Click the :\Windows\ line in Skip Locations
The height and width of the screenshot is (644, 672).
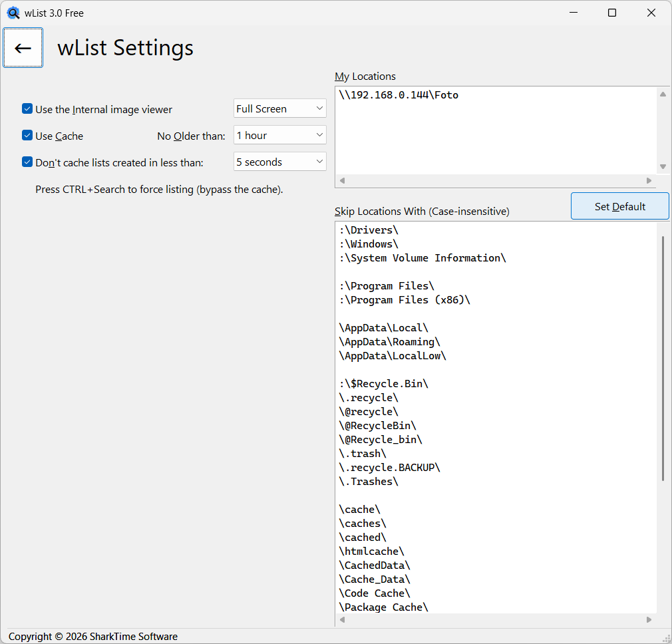tap(367, 243)
